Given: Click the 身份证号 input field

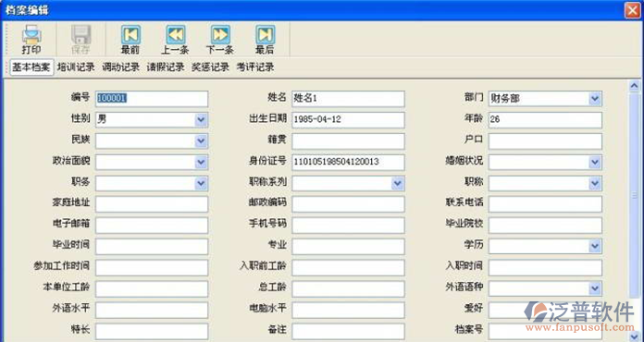Looking at the screenshot, I should [x=348, y=162].
